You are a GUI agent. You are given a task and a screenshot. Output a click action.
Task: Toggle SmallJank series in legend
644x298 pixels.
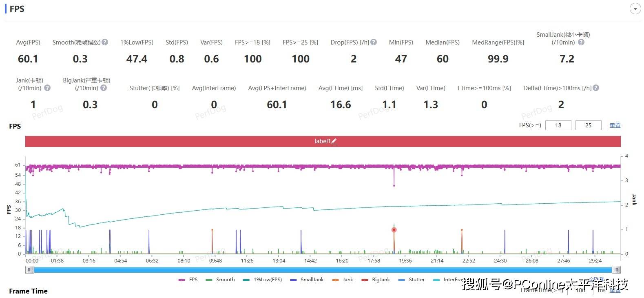click(307, 280)
